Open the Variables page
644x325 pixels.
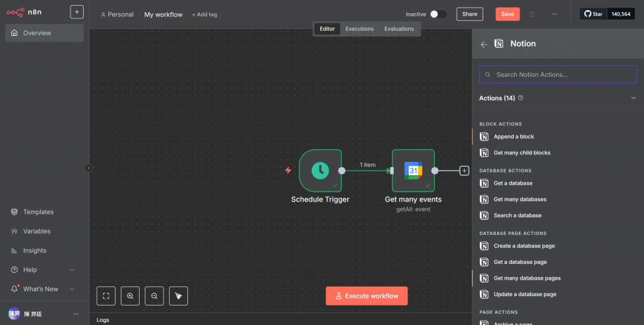coord(36,231)
